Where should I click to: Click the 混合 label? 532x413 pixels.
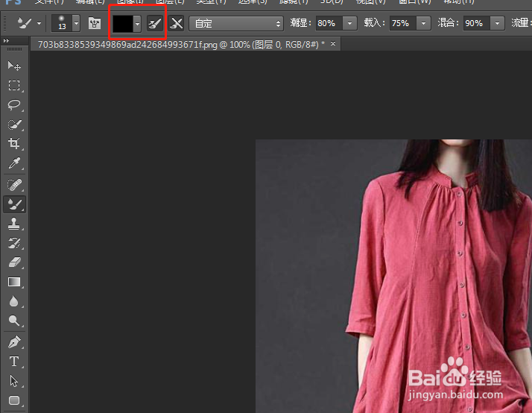[x=449, y=23]
